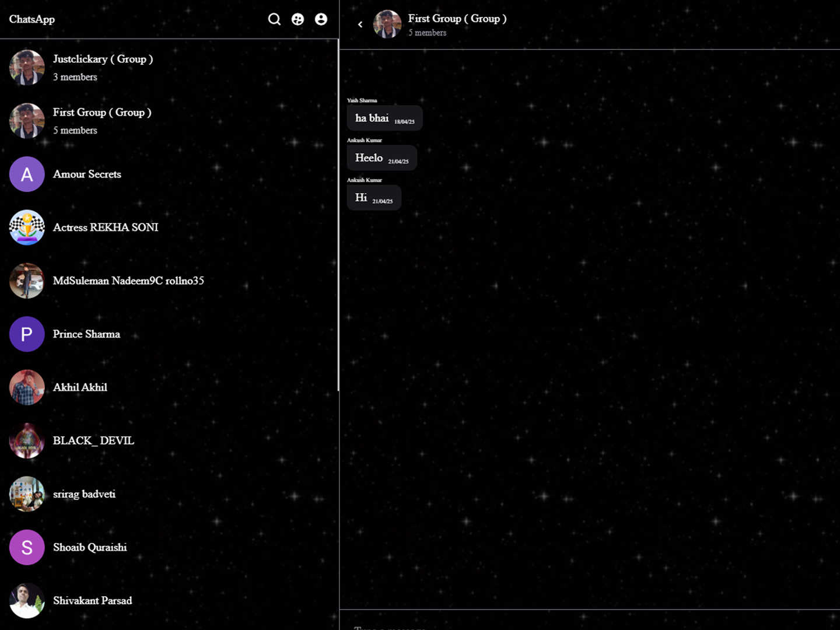Click the back arrow in chat header
This screenshot has height=630, width=840.
(x=360, y=24)
